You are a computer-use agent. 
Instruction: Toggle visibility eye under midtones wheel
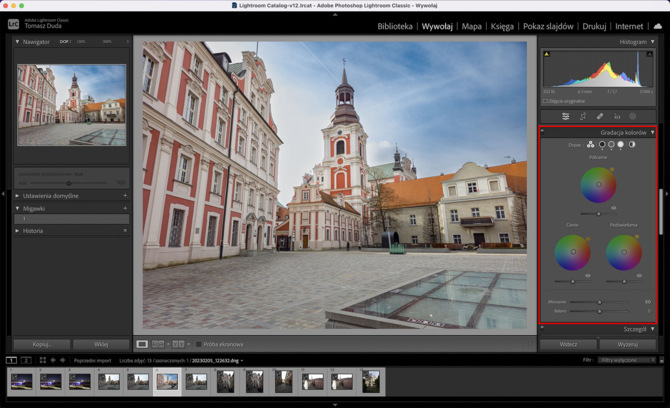[x=614, y=208]
